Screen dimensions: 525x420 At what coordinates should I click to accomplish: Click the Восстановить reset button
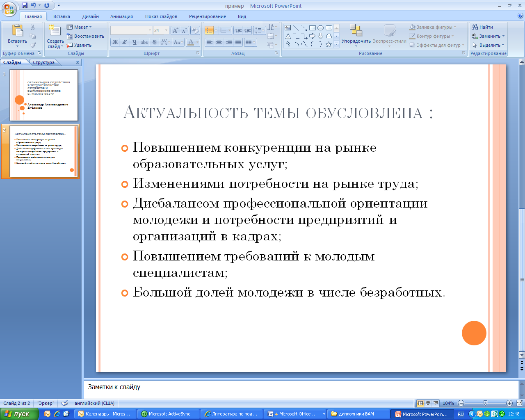(x=85, y=36)
